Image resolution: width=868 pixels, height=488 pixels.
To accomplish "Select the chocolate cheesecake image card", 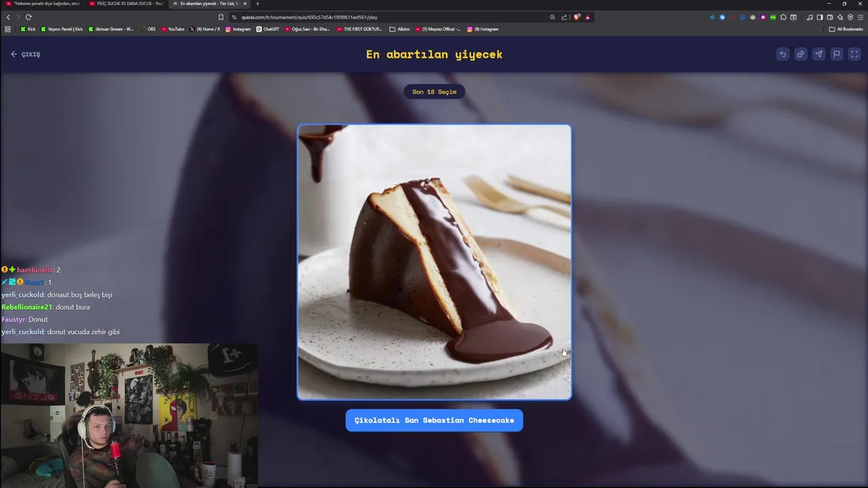I will coord(434,262).
